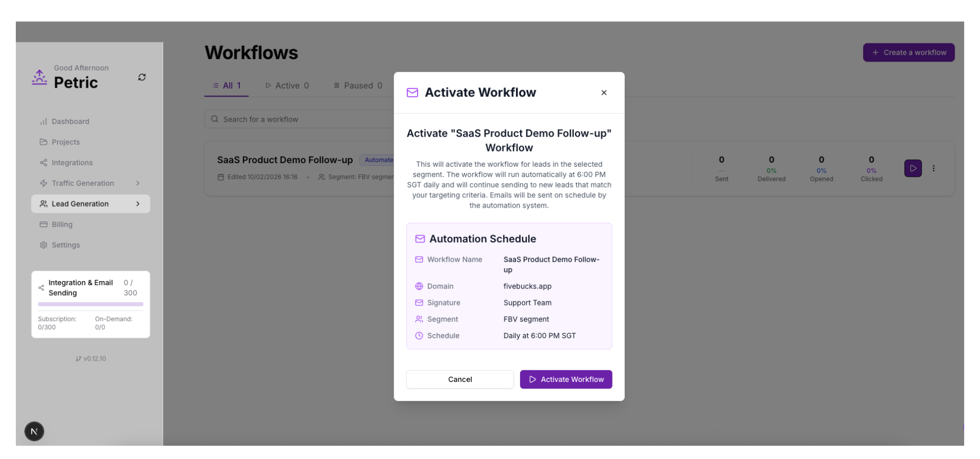
Task: Click the envelope icon in dialog header
Action: [x=412, y=92]
